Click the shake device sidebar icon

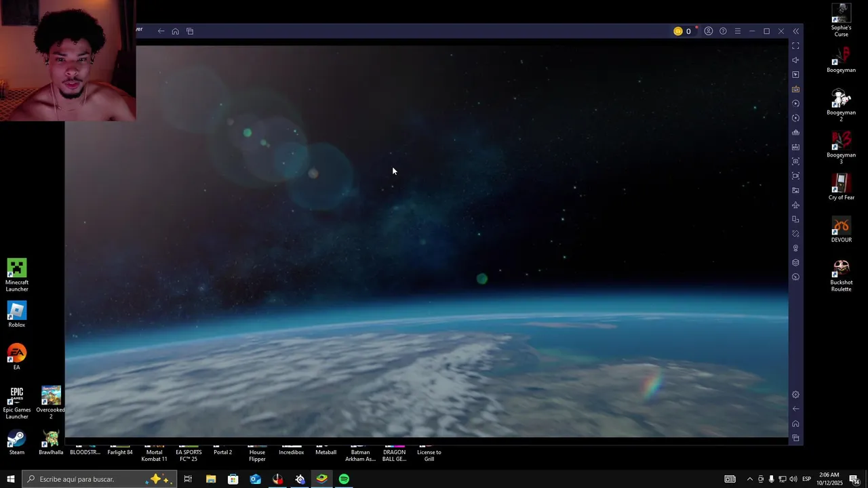point(795,234)
